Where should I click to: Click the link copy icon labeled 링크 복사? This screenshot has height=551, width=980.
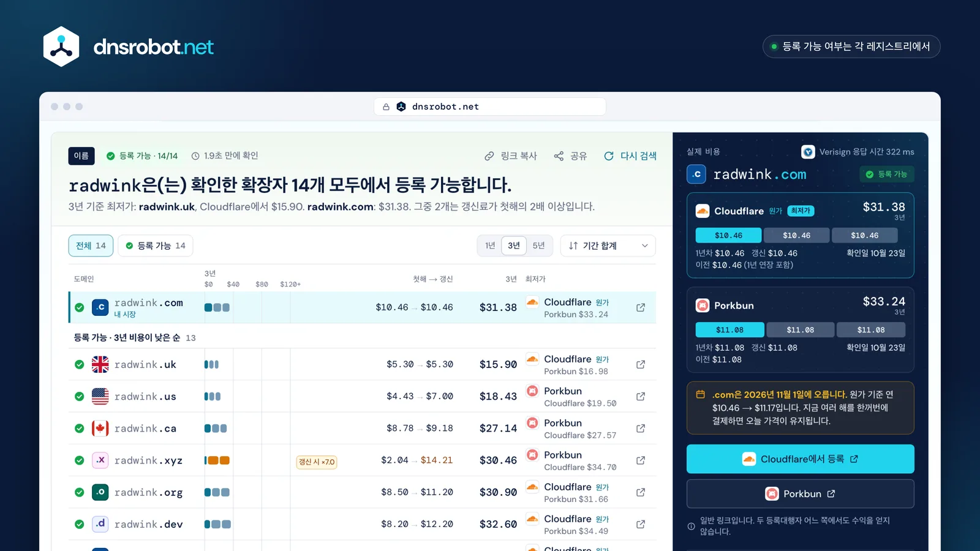(x=489, y=156)
